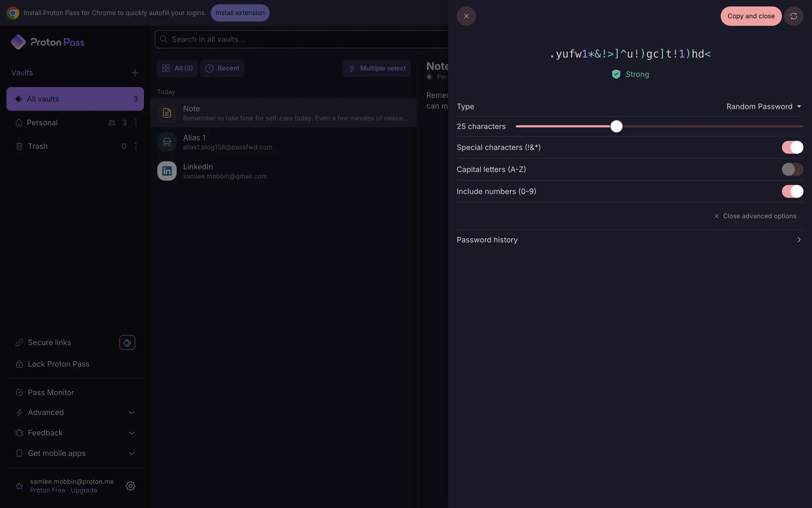Switch to the Recent filter tab
812x508 pixels.
(x=222, y=68)
